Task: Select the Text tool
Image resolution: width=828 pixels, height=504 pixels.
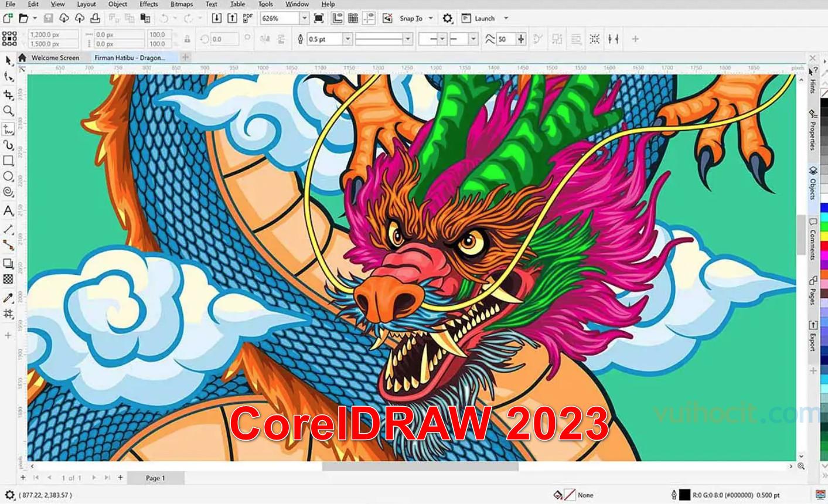Action: pos(8,210)
